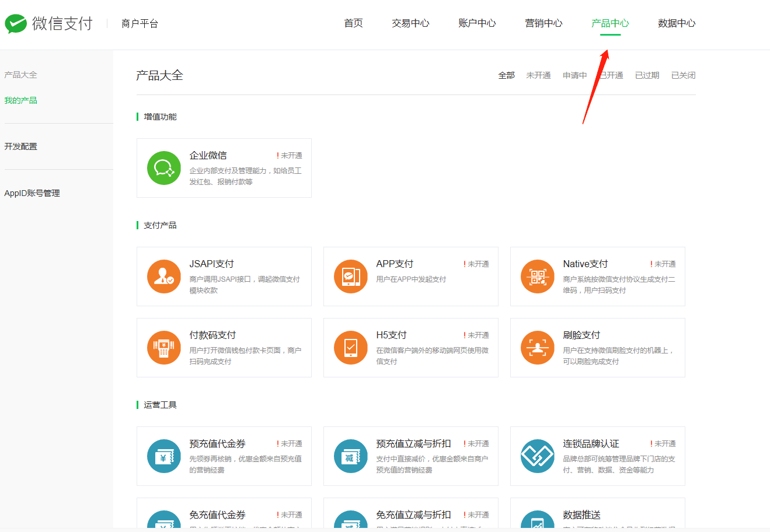The height and width of the screenshot is (532, 770).
Task: Open the 预充值代金券 product title
Action: pos(217,443)
